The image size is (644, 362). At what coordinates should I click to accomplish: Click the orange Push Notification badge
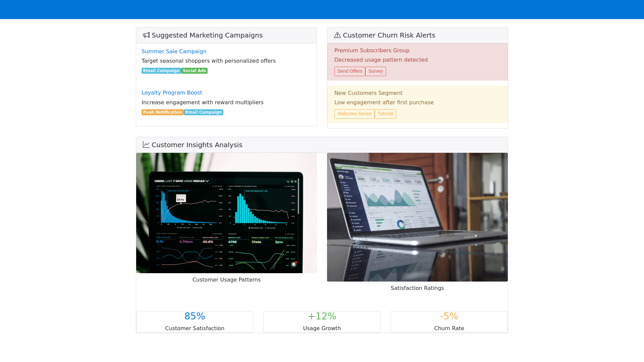162,112
